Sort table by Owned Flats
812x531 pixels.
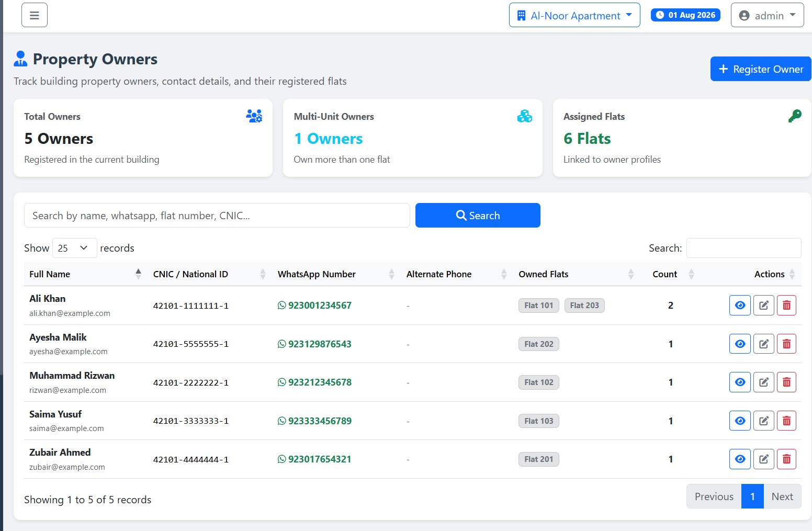[576, 274]
